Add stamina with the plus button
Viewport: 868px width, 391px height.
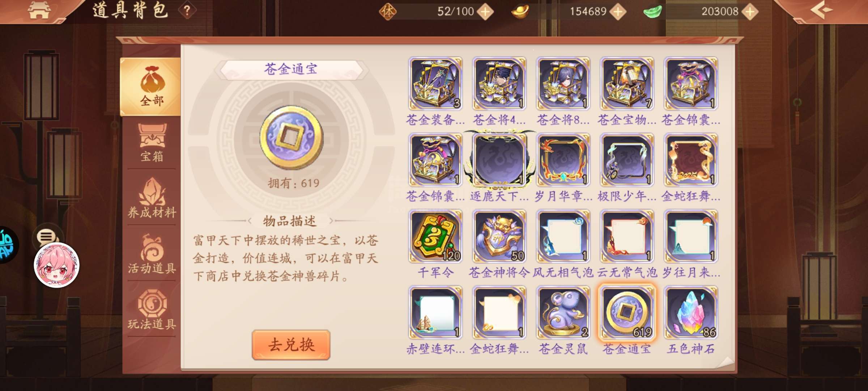[x=485, y=12]
